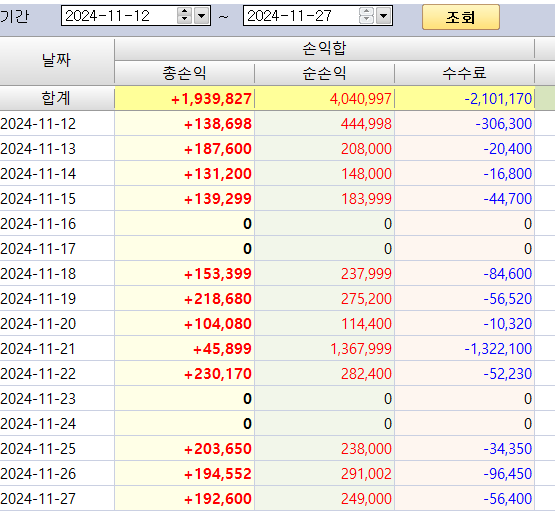Image resolution: width=555 pixels, height=517 pixels.
Task: Click the 날짜 column header
Action: (57, 61)
